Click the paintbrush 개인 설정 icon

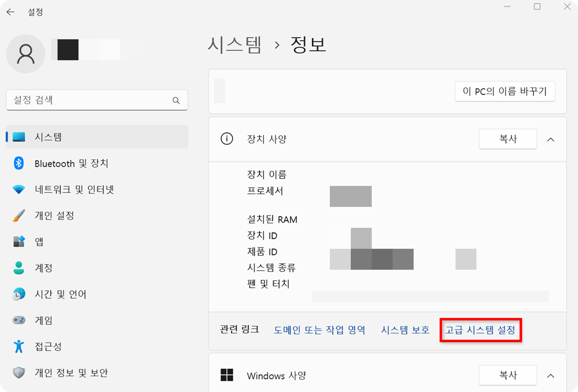coord(19,215)
